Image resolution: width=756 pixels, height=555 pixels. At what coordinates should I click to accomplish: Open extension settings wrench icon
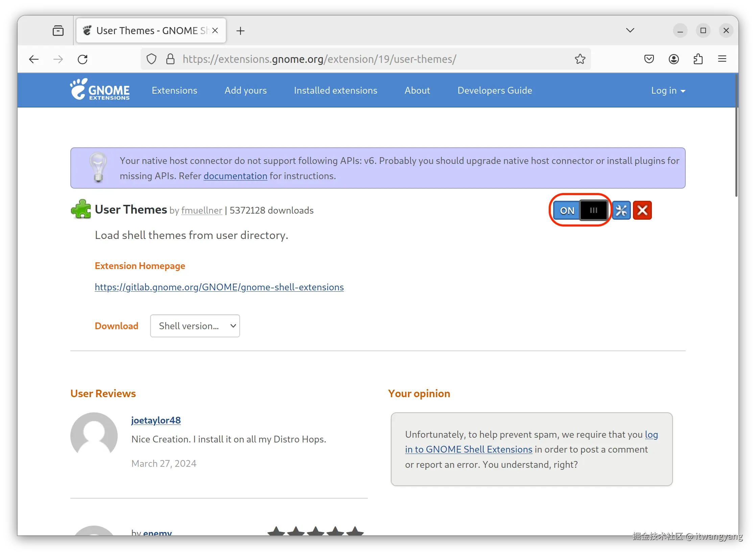click(x=621, y=210)
